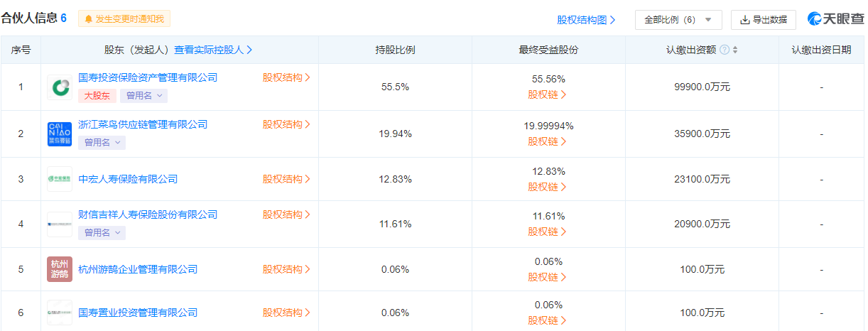Open 中宏人寿保险有限公司 company link

click(x=128, y=179)
